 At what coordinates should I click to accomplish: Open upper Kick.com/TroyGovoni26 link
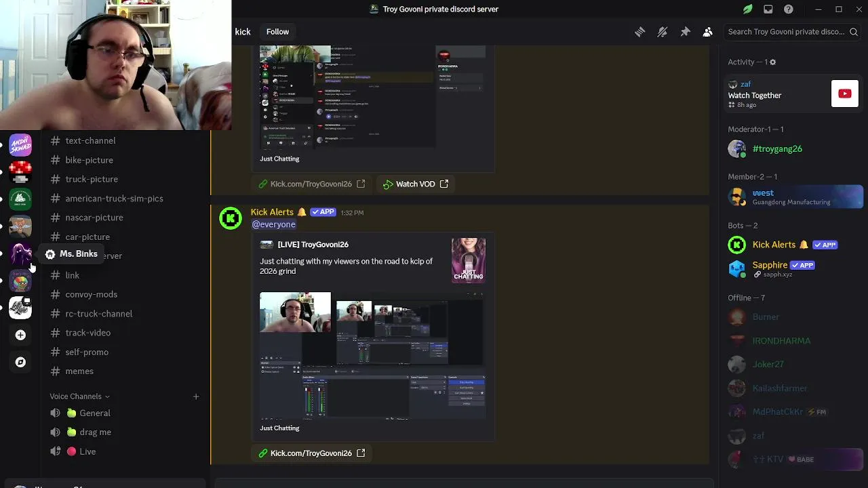point(311,184)
